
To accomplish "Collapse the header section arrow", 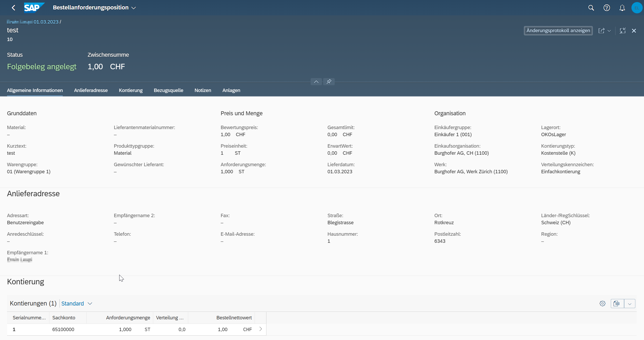I will [x=316, y=82].
